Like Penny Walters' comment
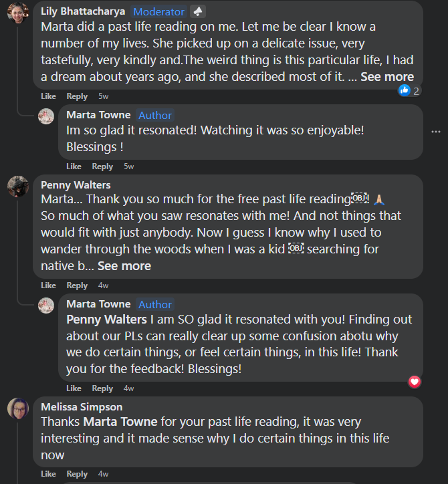The height and width of the screenshot is (484, 448). coord(48,285)
